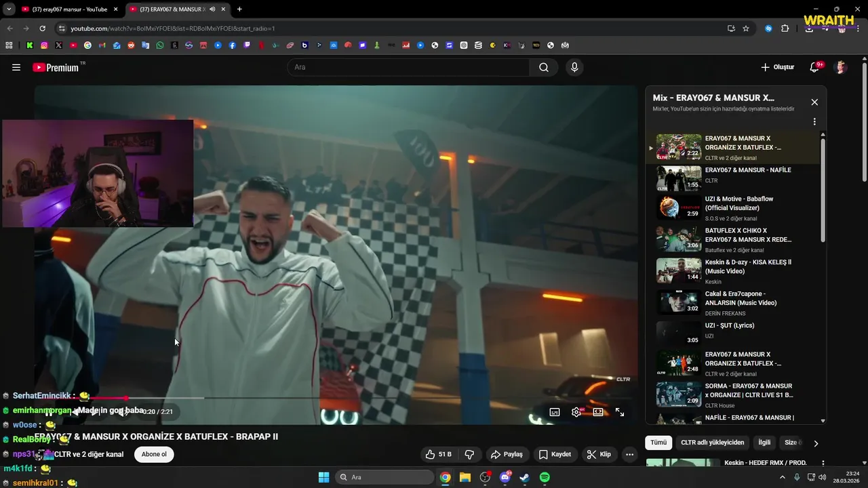This screenshot has height=488, width=868.
Task: Enter fullscreen mode on the video
Action: (x=620, y=411)
